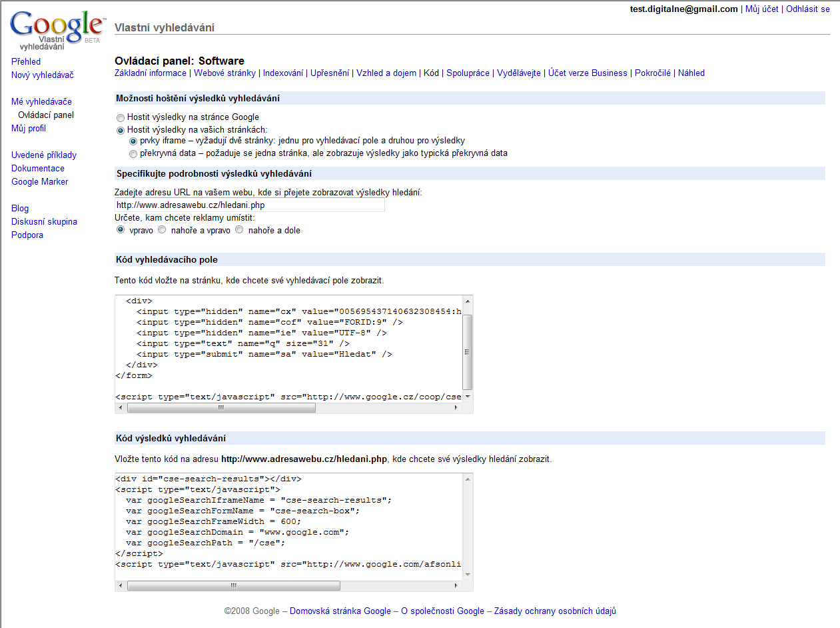The width and height of the screenshot is (840, 628).
Task: Open the Dokumentace link
Action: coord(38,168)
